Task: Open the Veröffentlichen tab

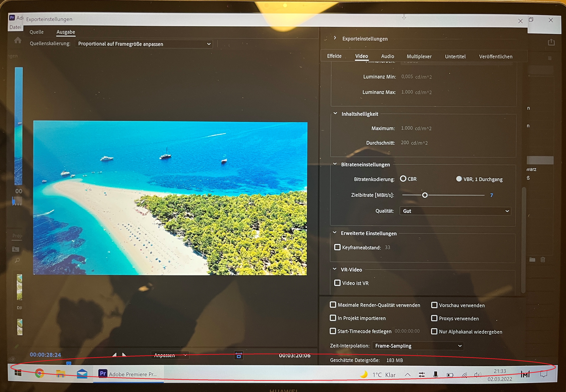Action: pos(496,57)
